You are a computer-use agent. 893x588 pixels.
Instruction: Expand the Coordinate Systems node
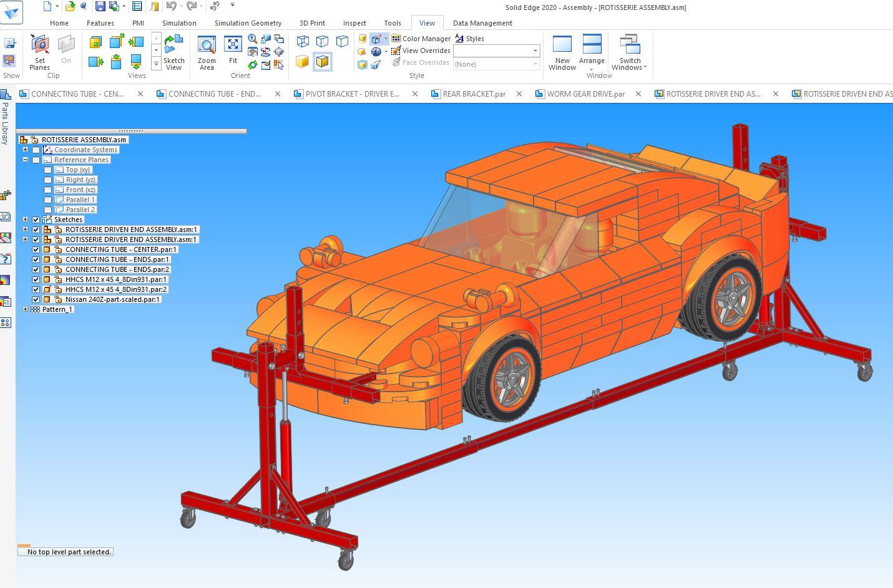pos(26,150)
